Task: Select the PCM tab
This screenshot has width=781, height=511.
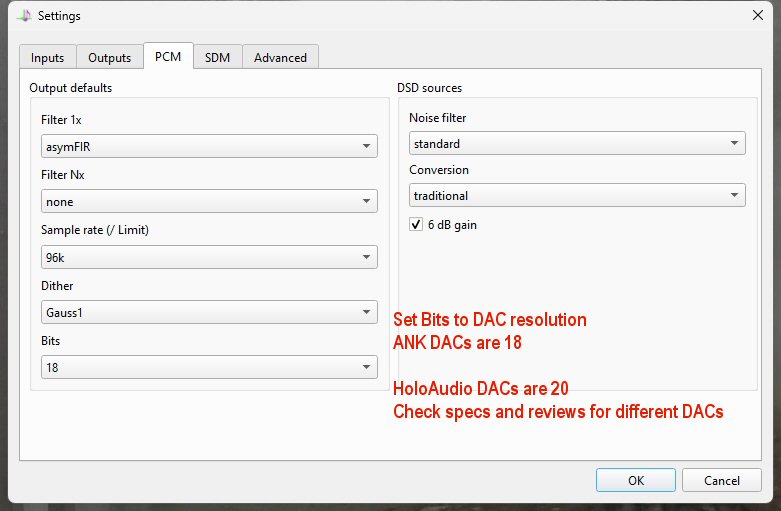Action: (x=168, y=57)
